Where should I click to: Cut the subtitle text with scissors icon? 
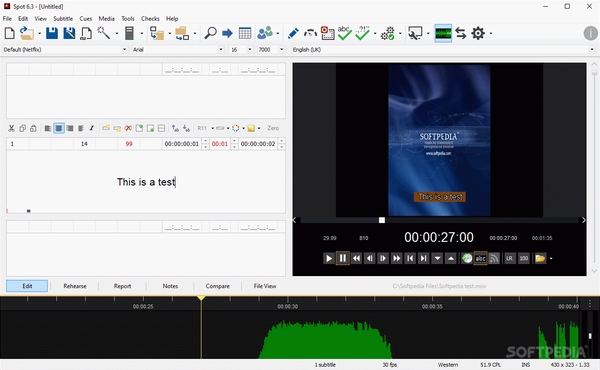(11, 128)
